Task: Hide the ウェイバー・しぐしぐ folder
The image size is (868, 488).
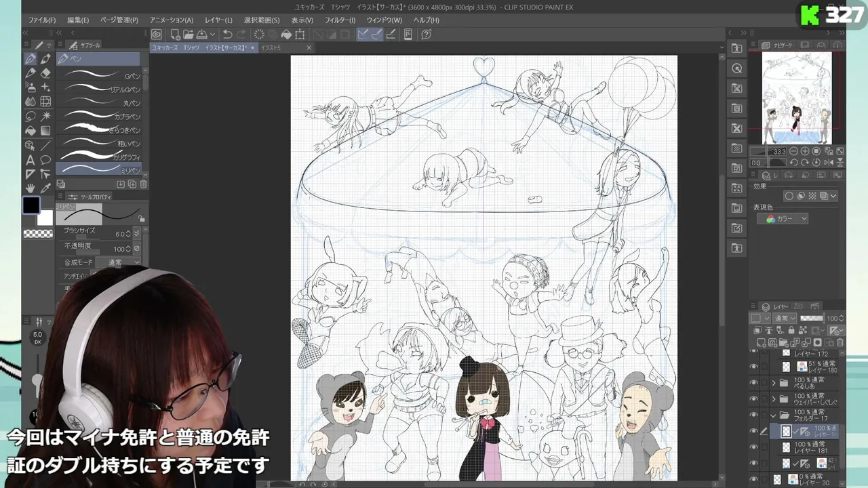Action: tap(753, 399)
